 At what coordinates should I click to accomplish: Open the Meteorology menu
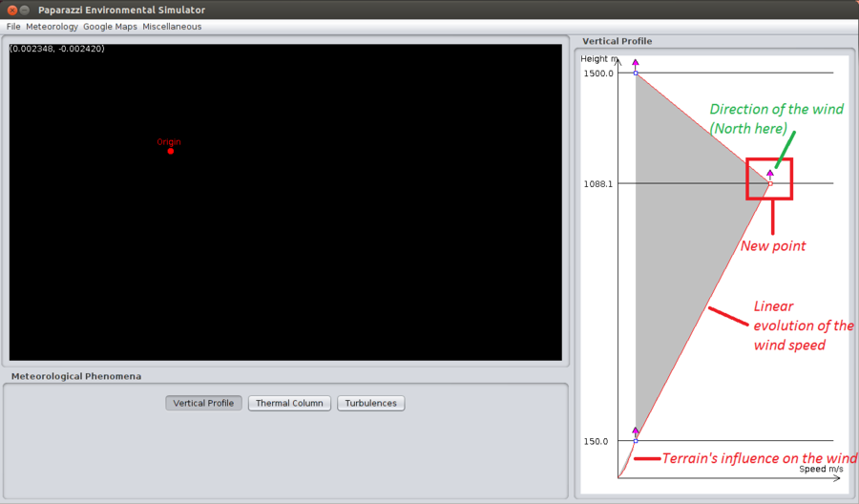point(52,27)
